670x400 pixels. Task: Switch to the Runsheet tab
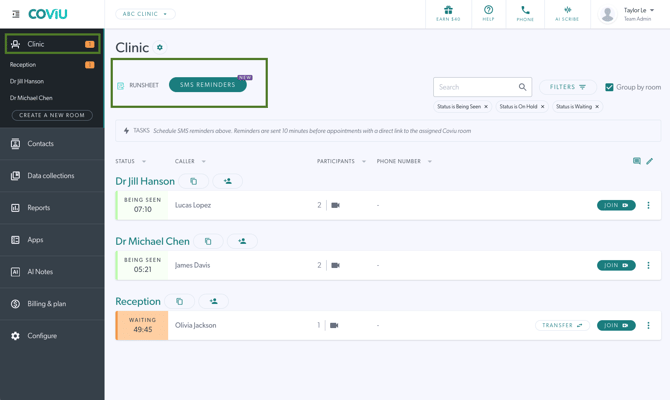[138, 85]
